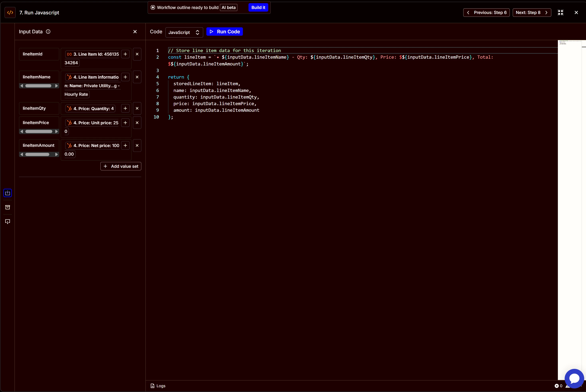
Task: Add a value set
Action: tap(121, 166)
